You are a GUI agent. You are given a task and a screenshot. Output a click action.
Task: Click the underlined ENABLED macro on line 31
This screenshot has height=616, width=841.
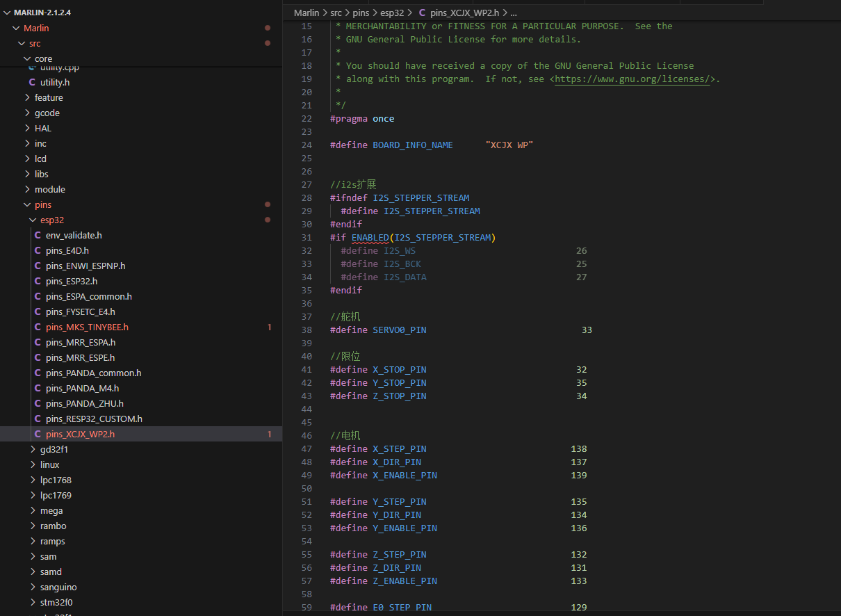pos(370,237)
